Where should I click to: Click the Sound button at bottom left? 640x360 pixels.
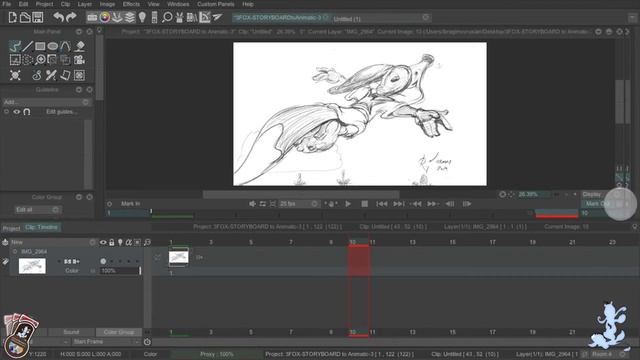point(71,332)
